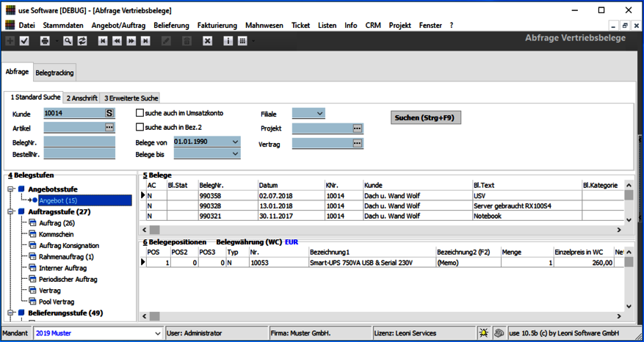Open the 'Belege von' date dropdown
Image resolution: width=644 pixels, height=342 pixels.
coord(235,142)
